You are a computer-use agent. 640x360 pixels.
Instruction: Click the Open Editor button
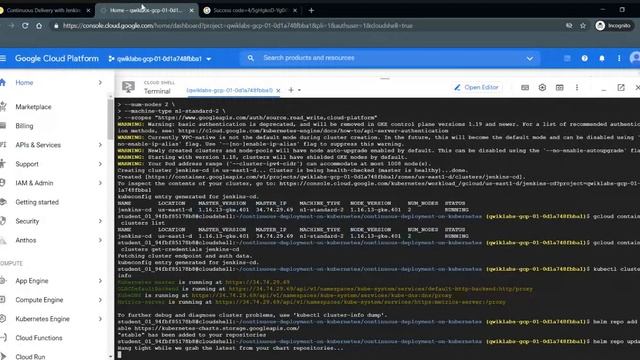coord(476,87)
